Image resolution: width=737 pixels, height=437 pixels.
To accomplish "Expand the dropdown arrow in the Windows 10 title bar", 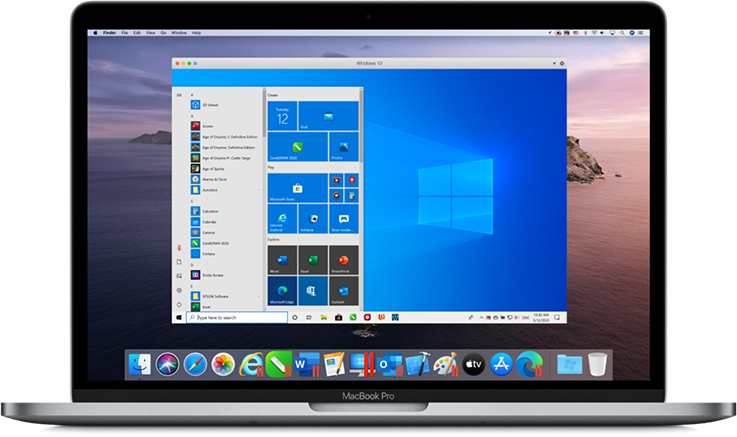I will click(x=554, y=63).
